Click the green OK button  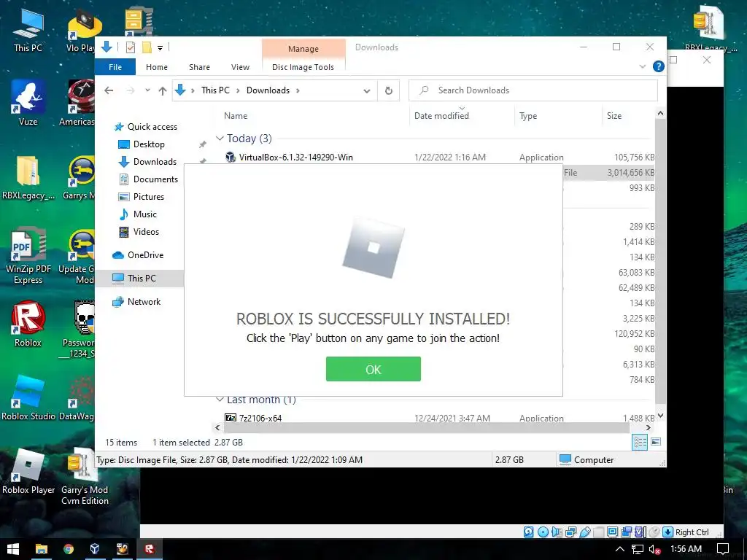point(373,369)
